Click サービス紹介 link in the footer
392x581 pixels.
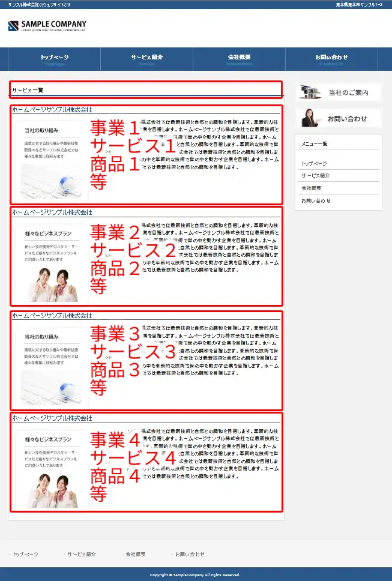coord(81,554)
